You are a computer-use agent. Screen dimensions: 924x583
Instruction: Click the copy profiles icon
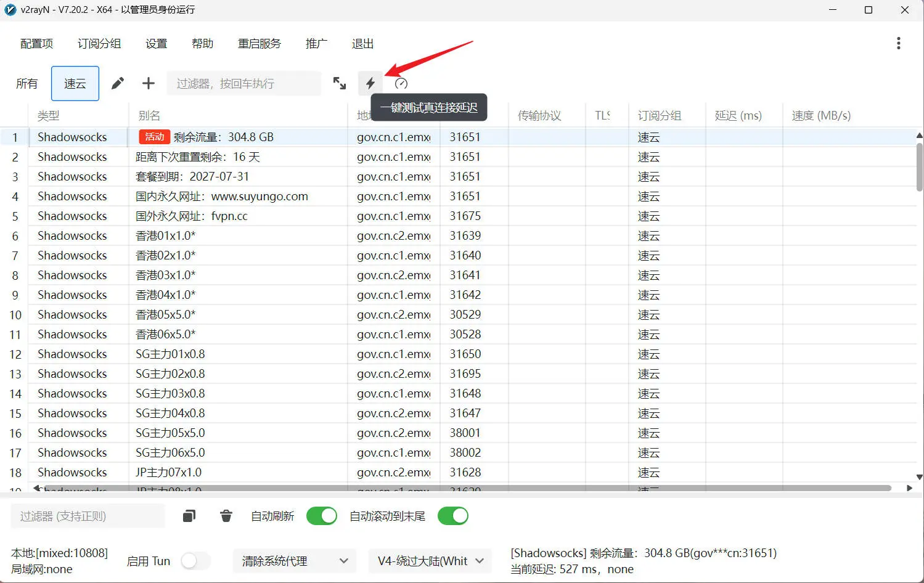(x=189, y=516)
